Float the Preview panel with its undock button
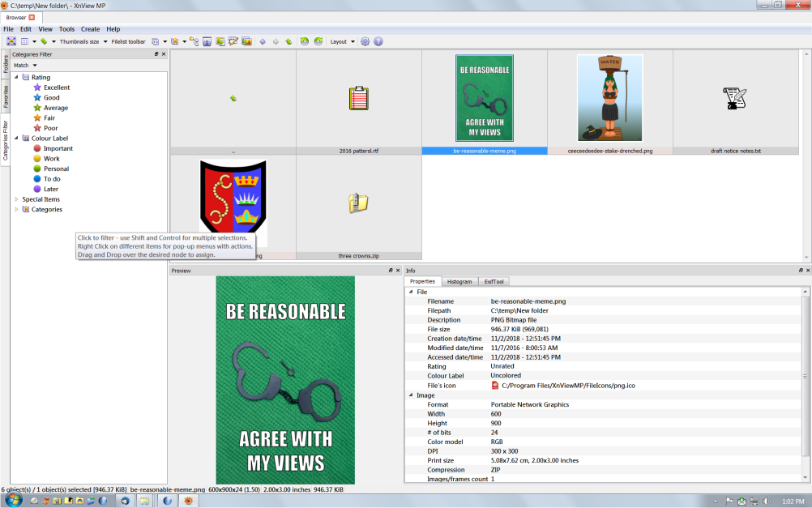The image size is (812, 508). click(390, 271)
